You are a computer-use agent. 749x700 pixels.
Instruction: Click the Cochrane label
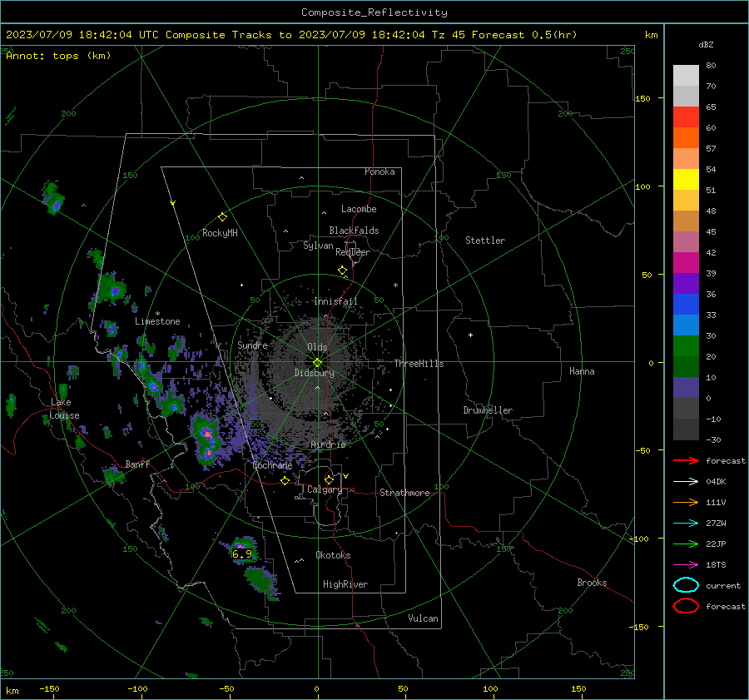pyautogui.click(x=272, y=465)
